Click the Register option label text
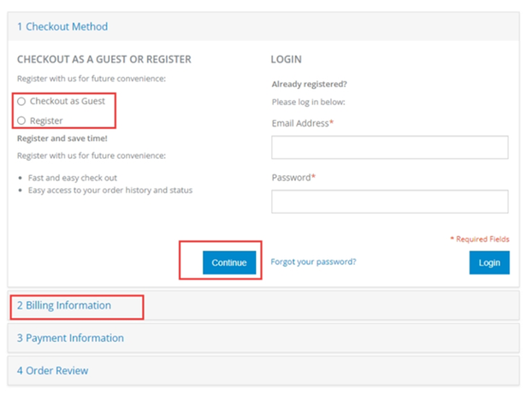Screen dimensions: 532x394 [x=46, y=121]
